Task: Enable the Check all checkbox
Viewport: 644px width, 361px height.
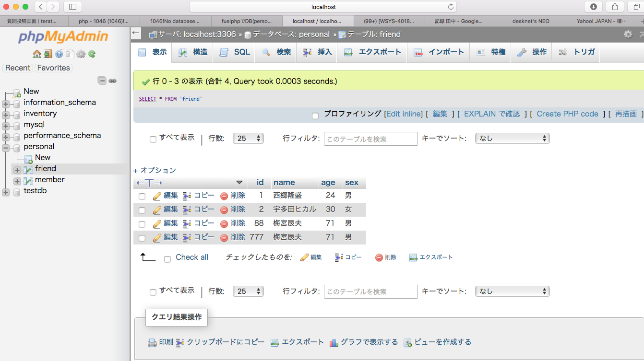Action: tap(167, 258)
